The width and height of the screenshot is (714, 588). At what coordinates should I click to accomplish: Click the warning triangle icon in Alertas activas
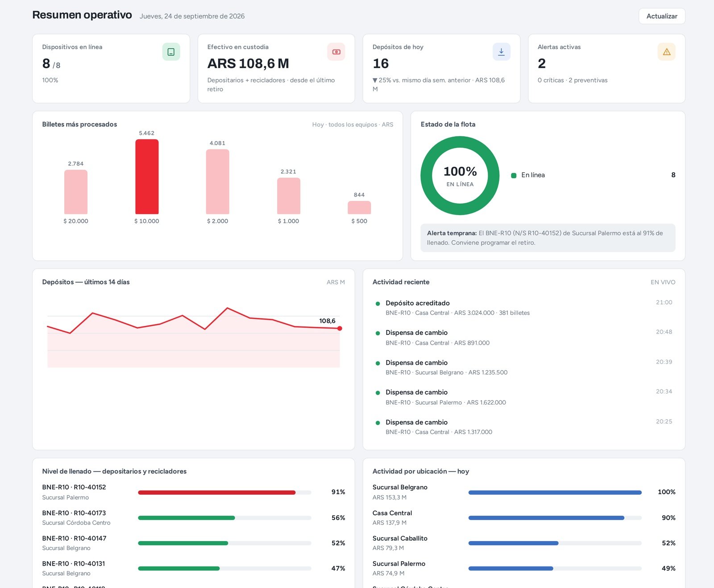click(x=666, y=52)
